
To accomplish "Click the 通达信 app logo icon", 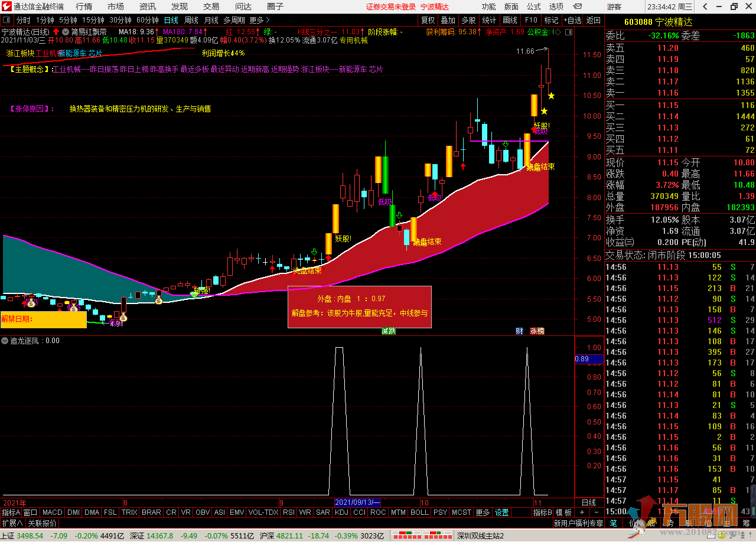I will click(x=7, y=6).
